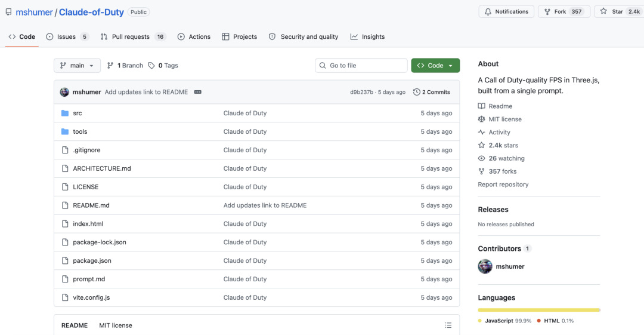Open the Insights tab

click(367, 36)
